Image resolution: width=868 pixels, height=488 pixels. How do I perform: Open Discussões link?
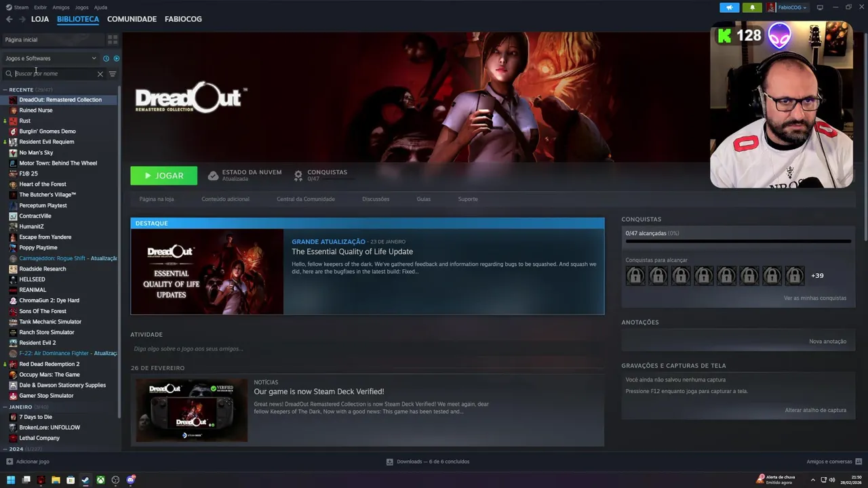[376, 199]
